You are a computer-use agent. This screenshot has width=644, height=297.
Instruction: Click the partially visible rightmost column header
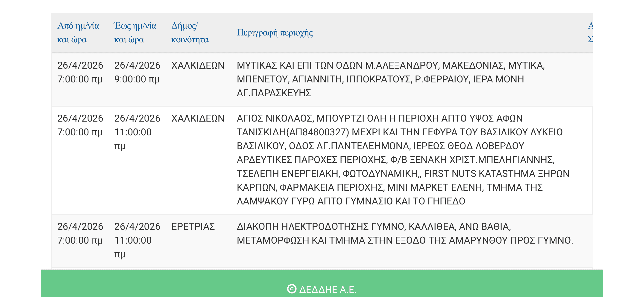(590, 32)
